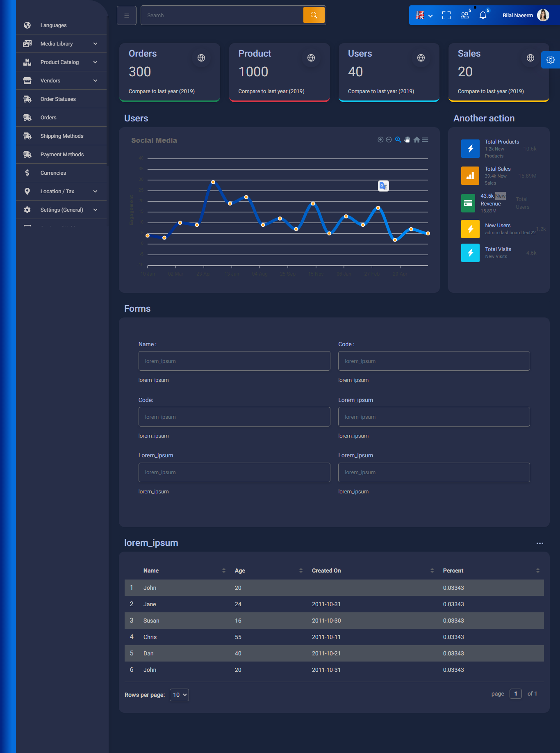Select table row for Susan

pyautogui.click(x=334, y=621)
